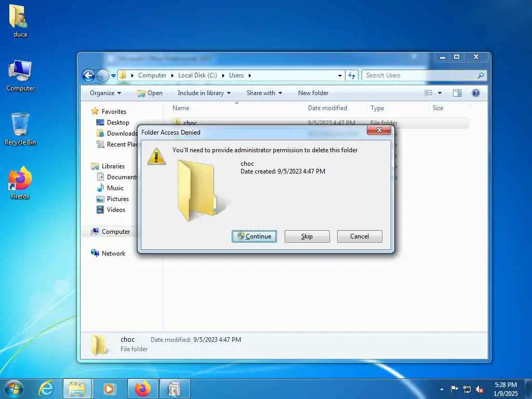Launch Internet Explorer from taskbar
The image size is (532, 399).
click(x=46, y=389)
